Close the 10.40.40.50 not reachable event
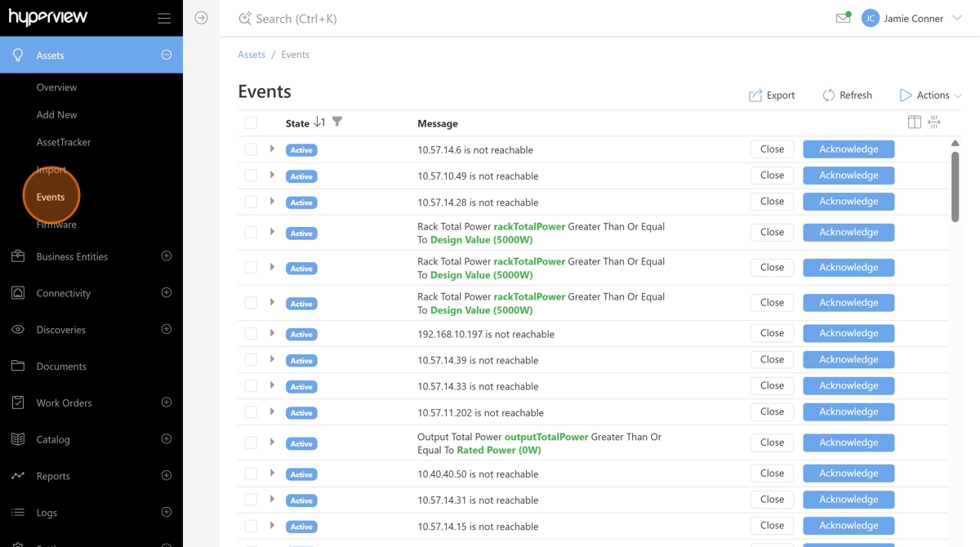This screenshot has width=980, height=547. click(x=772, y=474)
